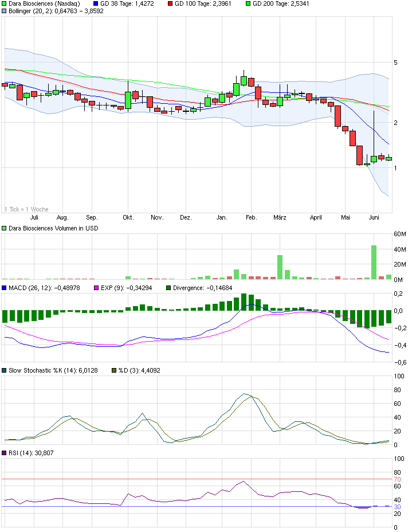Click the März label on the time axis

point(280,218)
